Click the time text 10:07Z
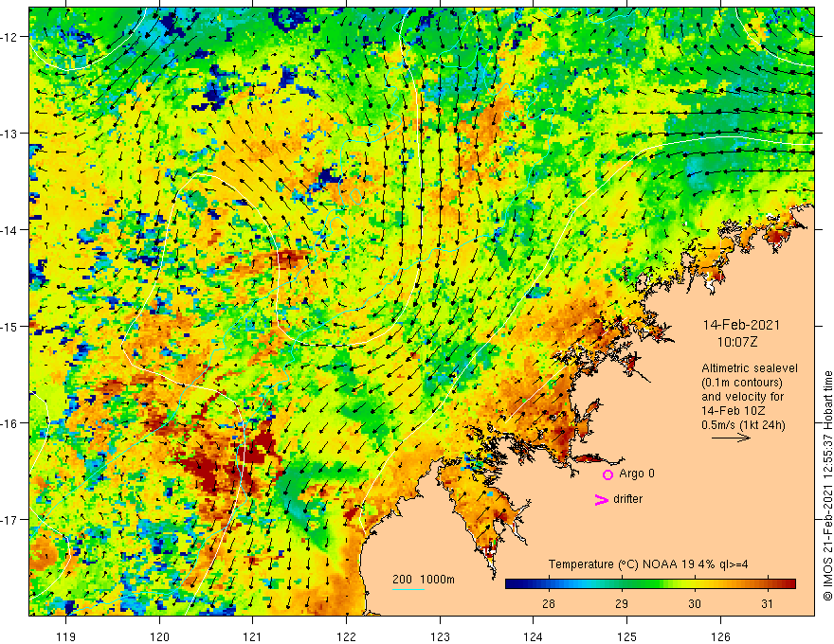Image resolution: width=834 pixels, height=644 pixels. click(737, 342)
